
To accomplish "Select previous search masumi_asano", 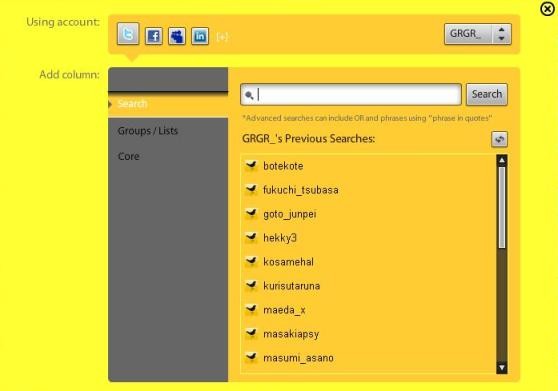I will coord(298,358).
